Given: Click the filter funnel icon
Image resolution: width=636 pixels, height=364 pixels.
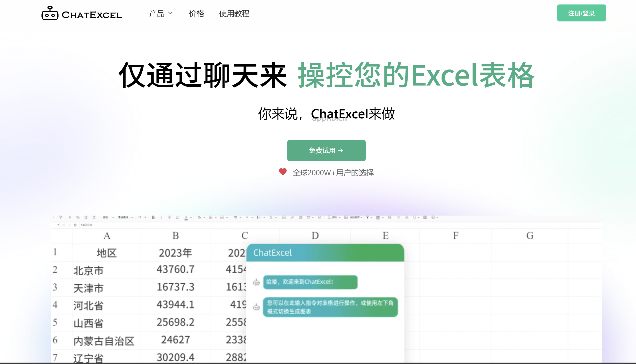Looking at the screenshot, I should pyautogui.click(x=368, y=217).
